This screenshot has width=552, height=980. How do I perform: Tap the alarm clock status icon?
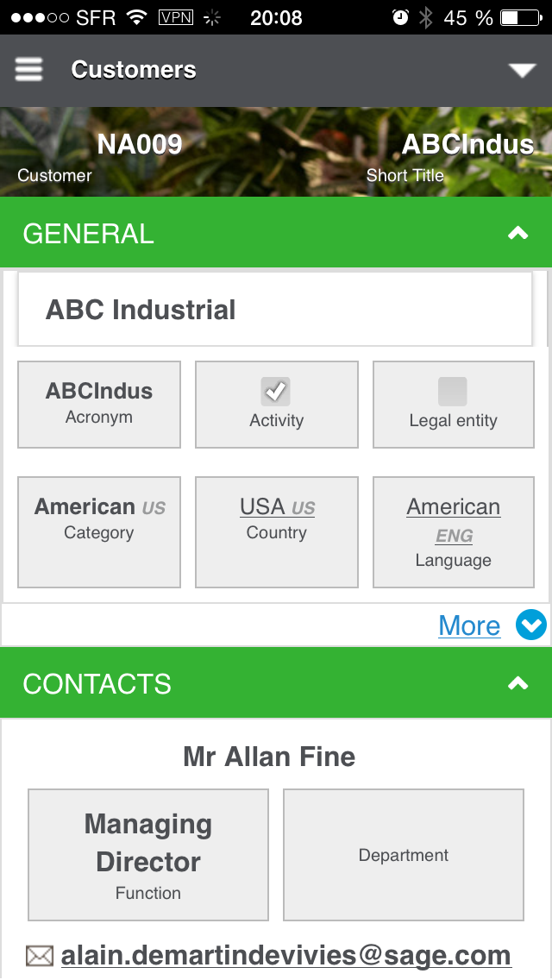[x=400, y=17]
